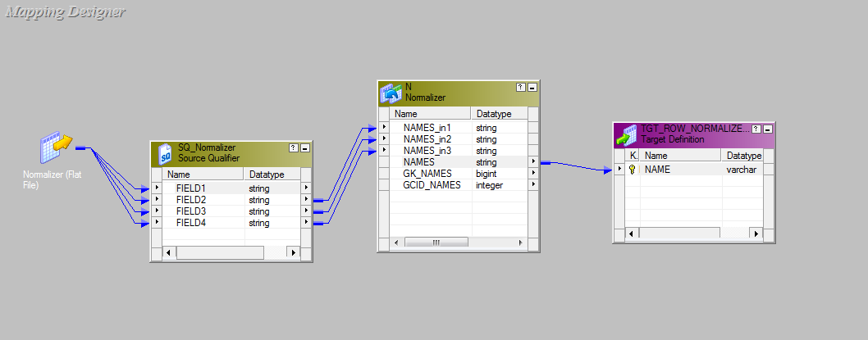Click the key icon beside NAME
868x340 pixels.
click(x=633, y=170)
